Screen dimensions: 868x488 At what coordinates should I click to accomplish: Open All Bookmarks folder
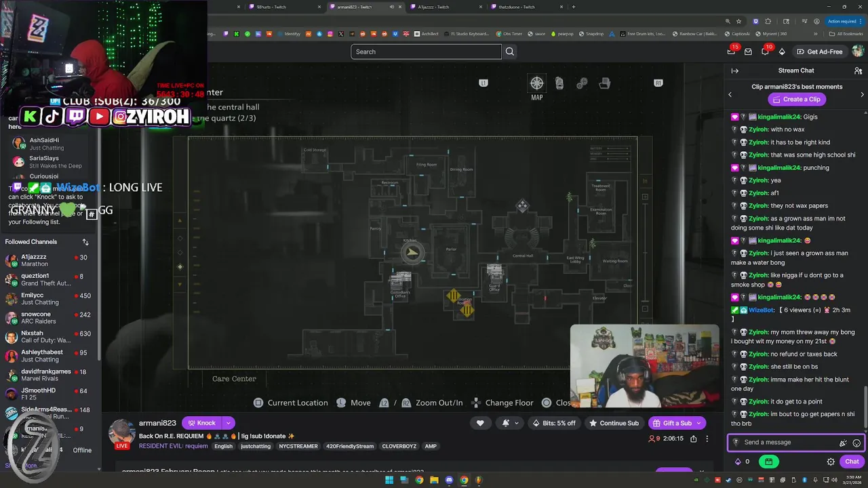846,34
